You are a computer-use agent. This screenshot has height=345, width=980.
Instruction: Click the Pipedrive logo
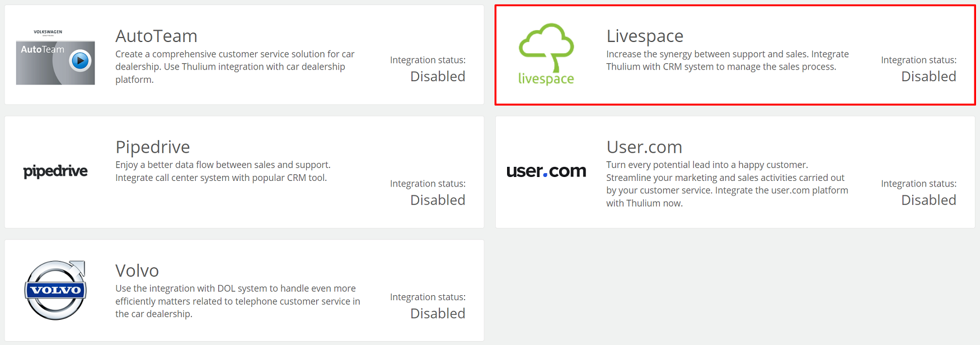point(55,171)
